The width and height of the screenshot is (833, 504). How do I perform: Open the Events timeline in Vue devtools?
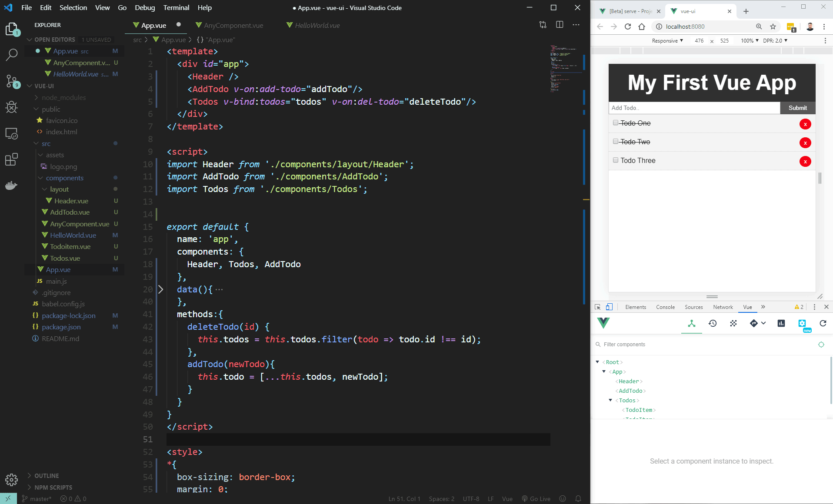tap(713, 324)
